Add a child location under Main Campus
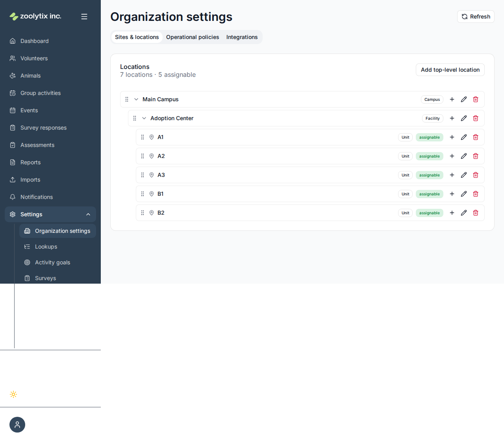Viewport: 504px width, 442px height. pyautogui.click(x=452, y=99)
